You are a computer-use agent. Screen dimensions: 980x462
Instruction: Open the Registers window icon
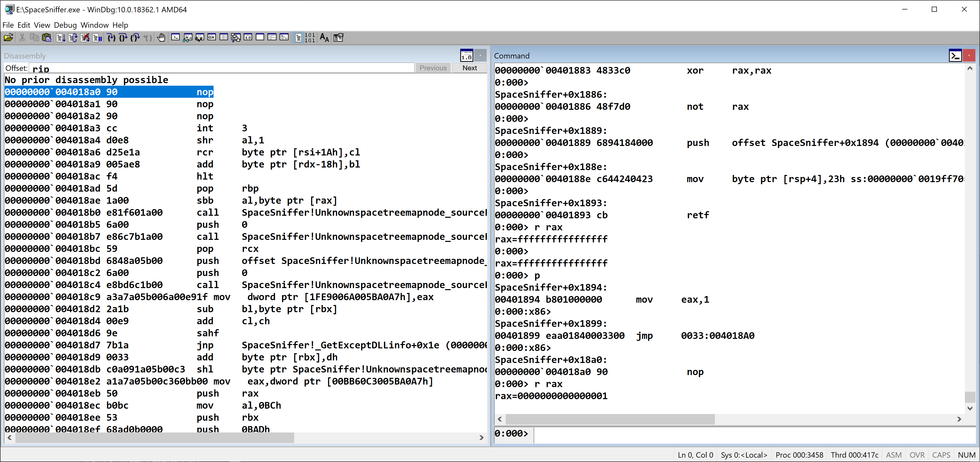pos(212,37)
